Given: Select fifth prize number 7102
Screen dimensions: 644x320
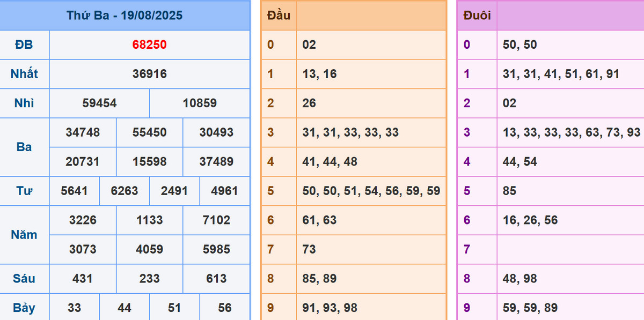Looking at the screenshot, I should coord(216,220).
